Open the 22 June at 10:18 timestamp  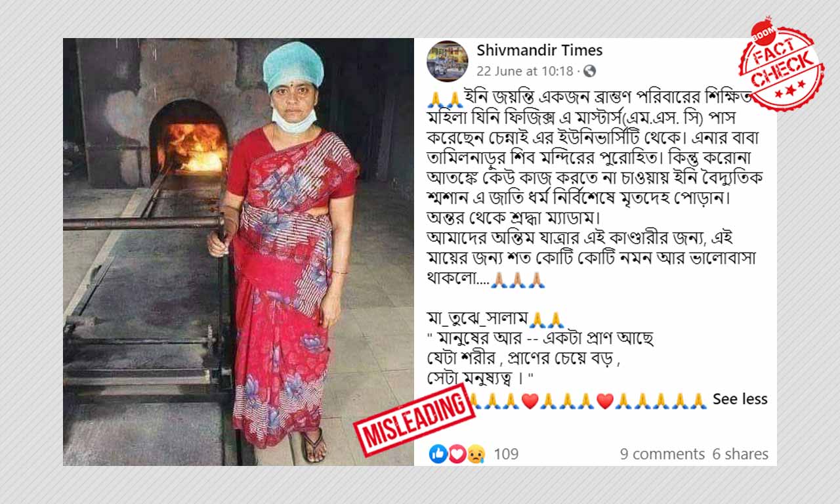tap(525, 71)
